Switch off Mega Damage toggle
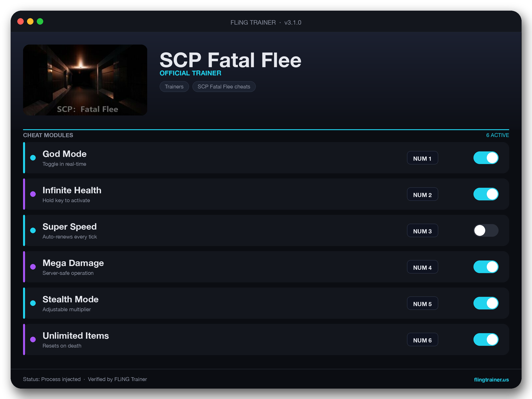Screen dimensions: 532x399 tap(486, 267)
